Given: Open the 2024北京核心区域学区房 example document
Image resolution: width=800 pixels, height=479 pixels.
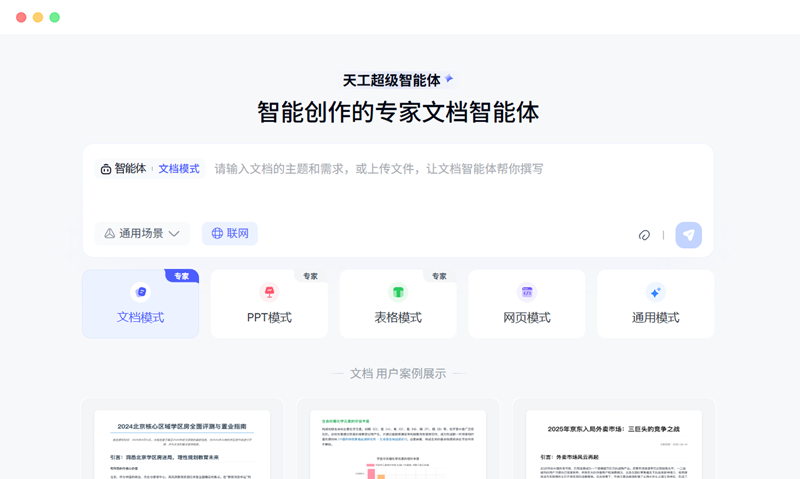Looking at the screenshot, I should coord(182,439).
